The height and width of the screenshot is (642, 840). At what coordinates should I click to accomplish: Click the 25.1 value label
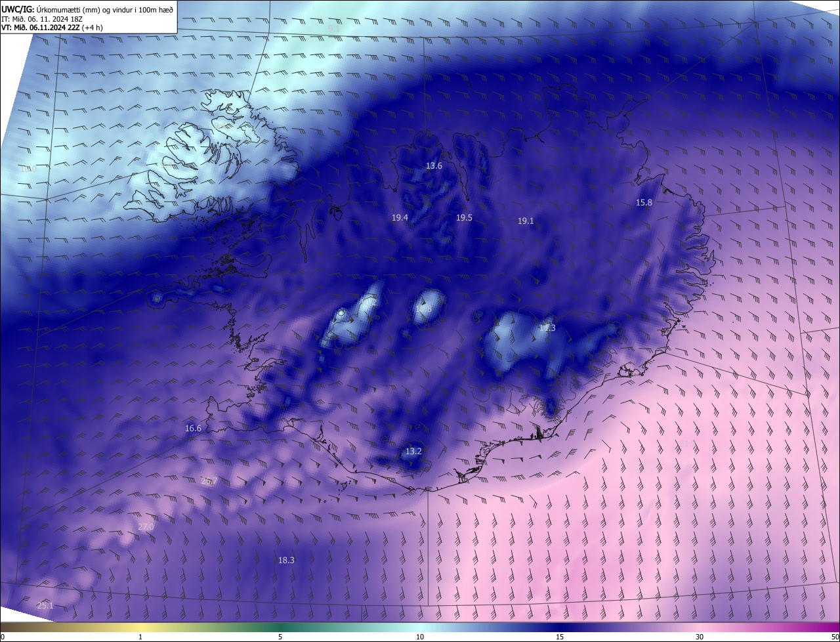click(x=45, y=605)
